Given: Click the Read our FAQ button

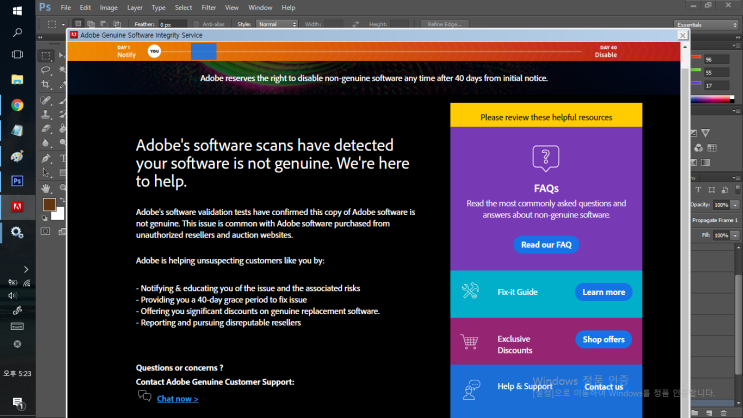Looking at the screenshot, I should (546, 245).
